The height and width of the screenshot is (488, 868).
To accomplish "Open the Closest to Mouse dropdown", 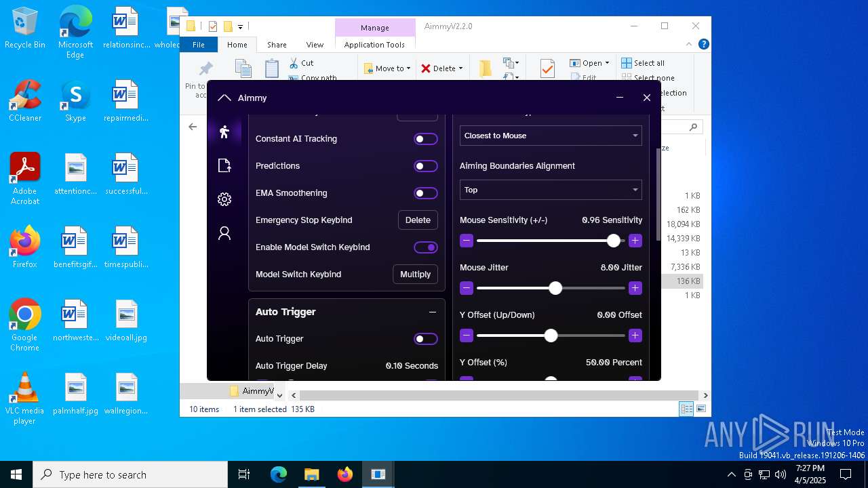I will click(551, 136).
